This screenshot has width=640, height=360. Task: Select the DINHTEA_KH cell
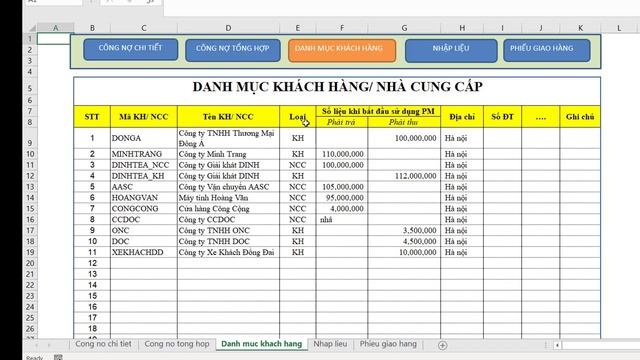coord(144,176)
